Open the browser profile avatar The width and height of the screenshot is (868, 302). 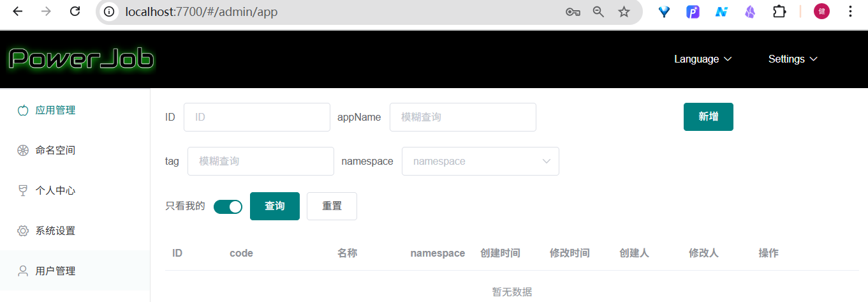tap(821, 11)
